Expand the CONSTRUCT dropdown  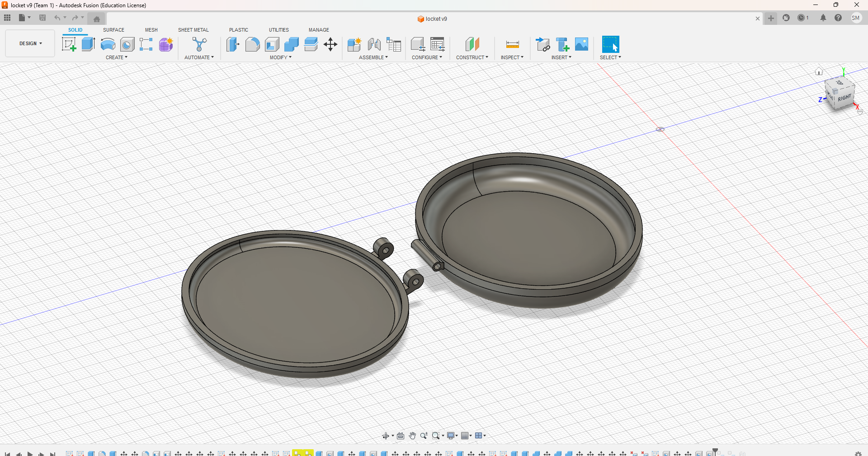point(472,57)
